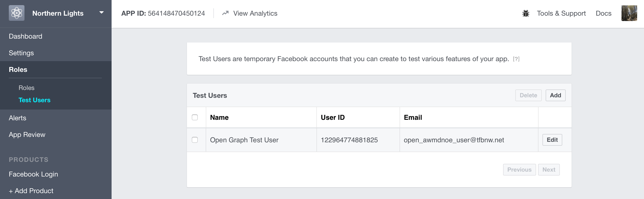Viewport: 644px width, 199px height.
Task: Open the Tools & Support menu
Action: [x=561, y=13]
